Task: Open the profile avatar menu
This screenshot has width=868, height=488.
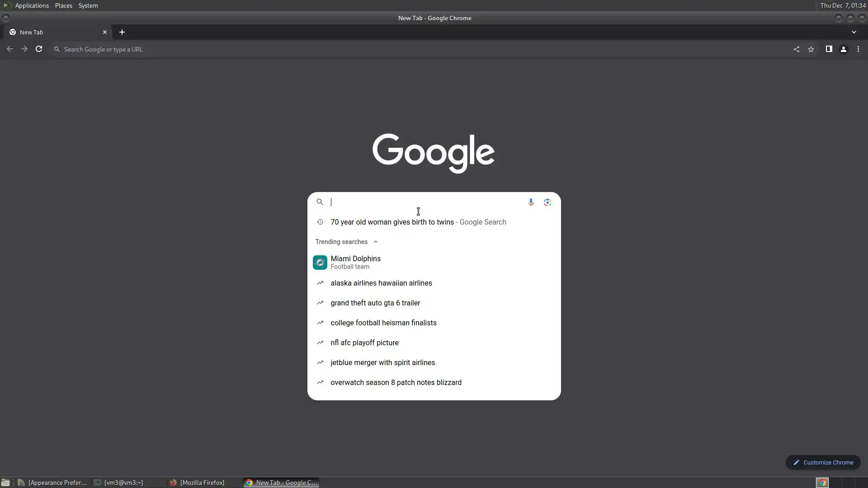Action: [843, 49]
